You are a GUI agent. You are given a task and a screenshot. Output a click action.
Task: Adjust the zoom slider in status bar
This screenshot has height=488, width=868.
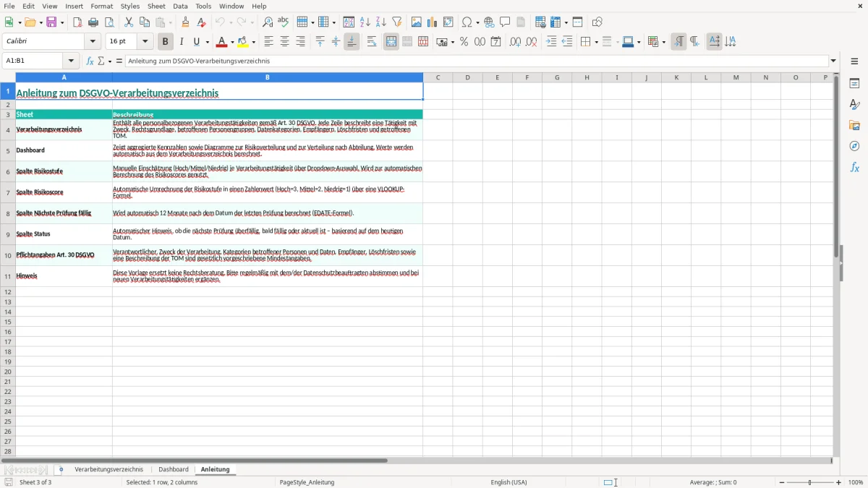tap(810, 482)
